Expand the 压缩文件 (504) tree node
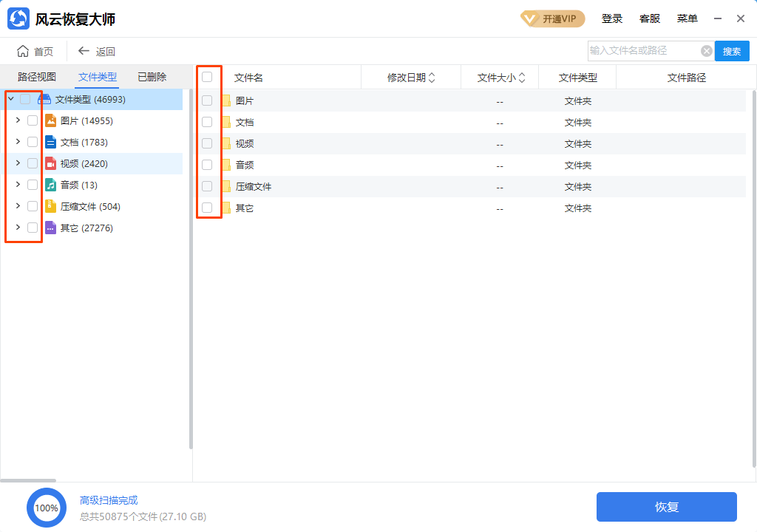Image resolution: width=757 pixels, height=532 pixels. pos(18,205)
